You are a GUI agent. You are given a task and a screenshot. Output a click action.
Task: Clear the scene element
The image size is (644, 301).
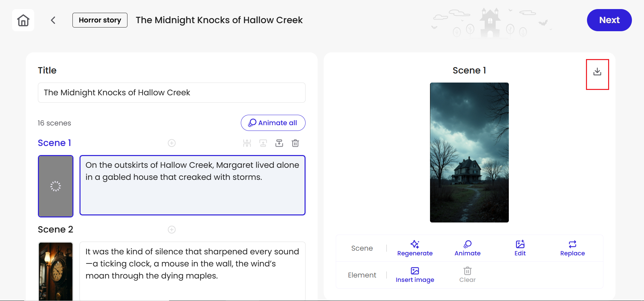(x=467, y=275)
